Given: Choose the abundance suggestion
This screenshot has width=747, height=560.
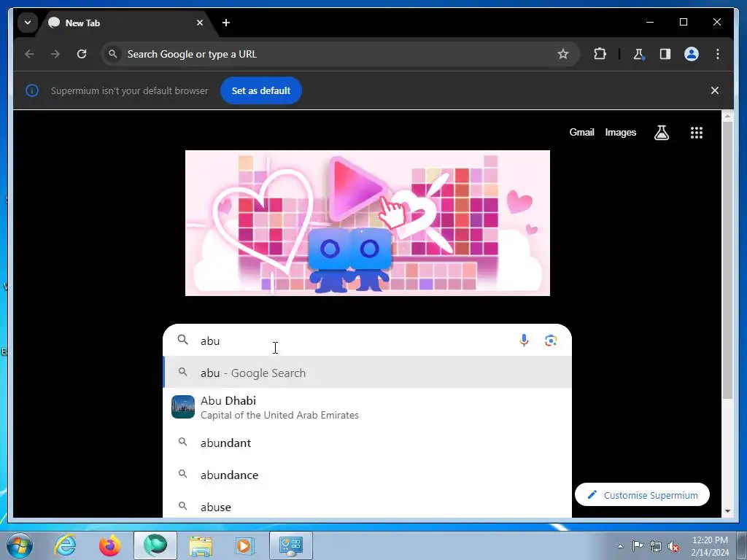Looking at the screenshot, I should 368,475.
